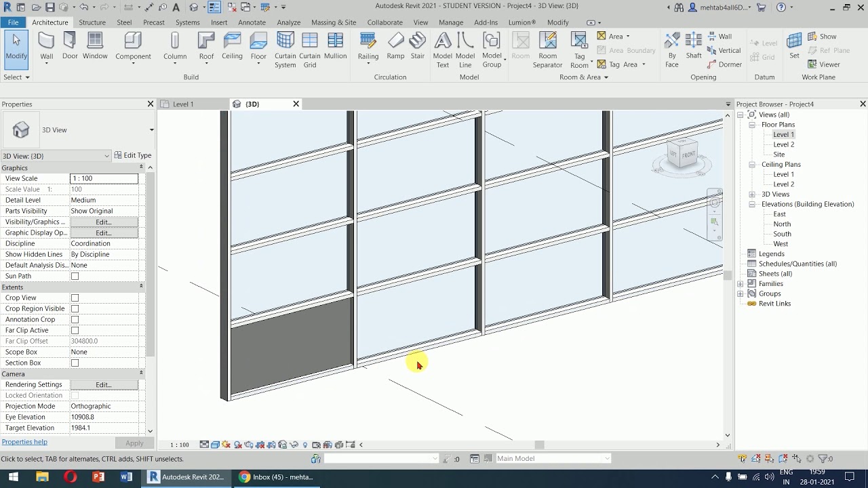Select the Room Separator tool
The width and height of the screenshot is (868, 488).
click(547, 50)
